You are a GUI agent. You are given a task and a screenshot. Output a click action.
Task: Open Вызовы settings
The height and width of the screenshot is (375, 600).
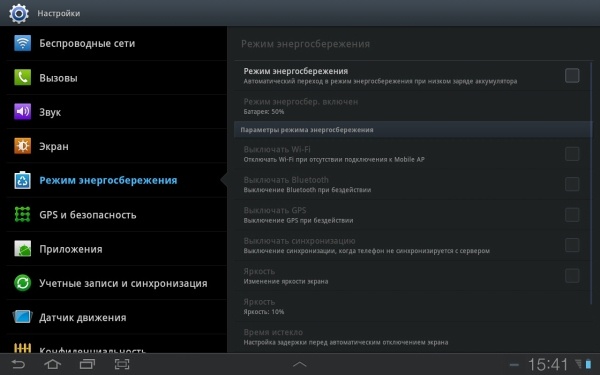click(x=117, y=78)
